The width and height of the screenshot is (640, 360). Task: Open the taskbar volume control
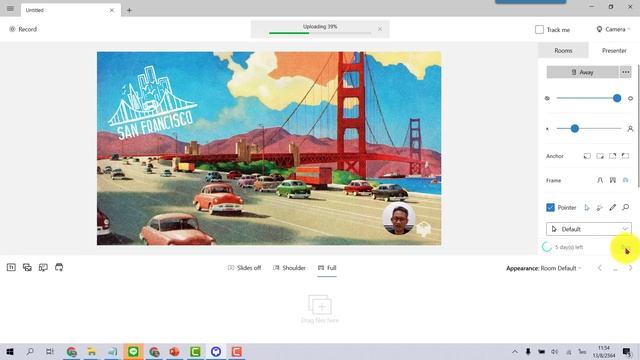tap(554, 351)
